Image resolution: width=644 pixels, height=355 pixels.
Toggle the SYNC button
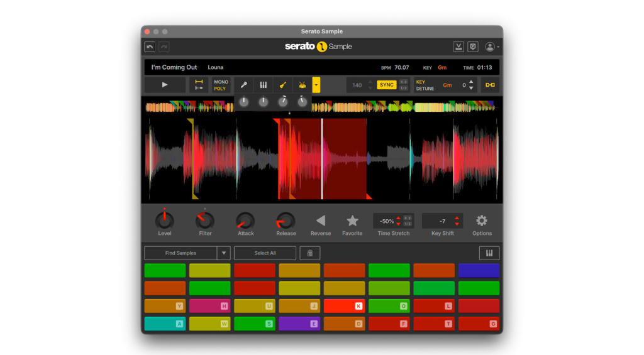click(x=387, y=85)
